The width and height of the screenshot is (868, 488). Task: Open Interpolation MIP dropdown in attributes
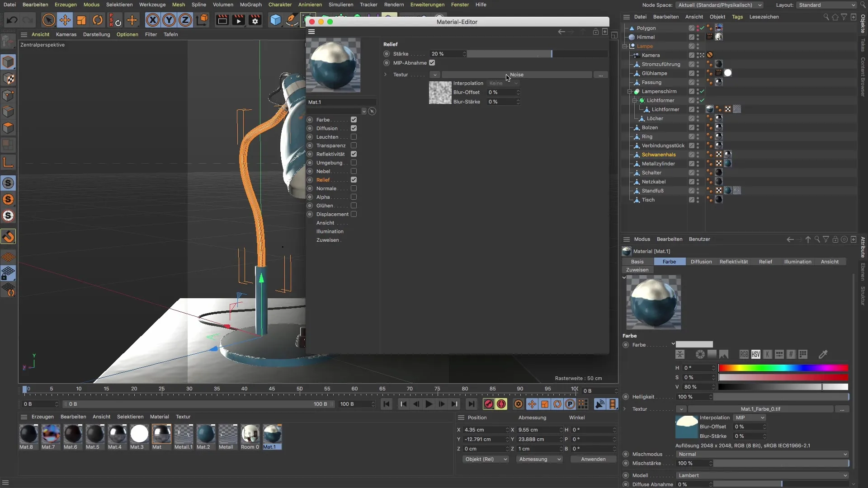(x=749, y=418)
